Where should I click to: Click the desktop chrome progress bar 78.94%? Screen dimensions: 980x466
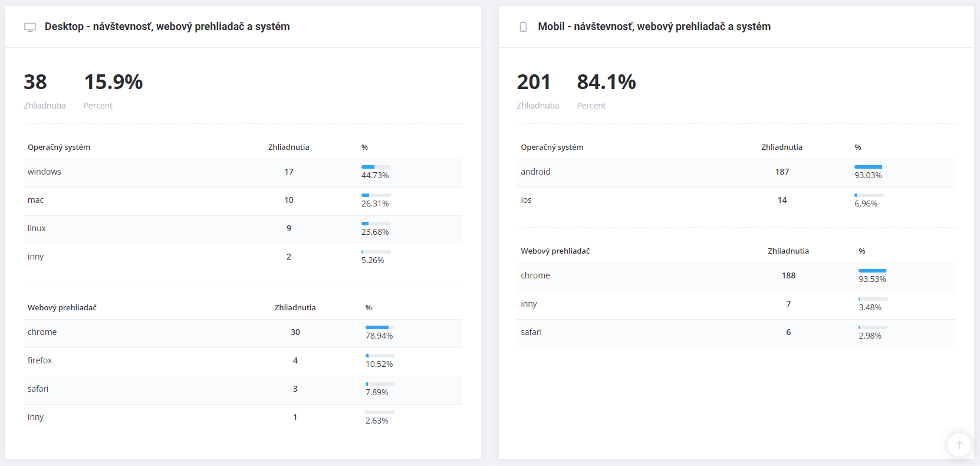380,327
